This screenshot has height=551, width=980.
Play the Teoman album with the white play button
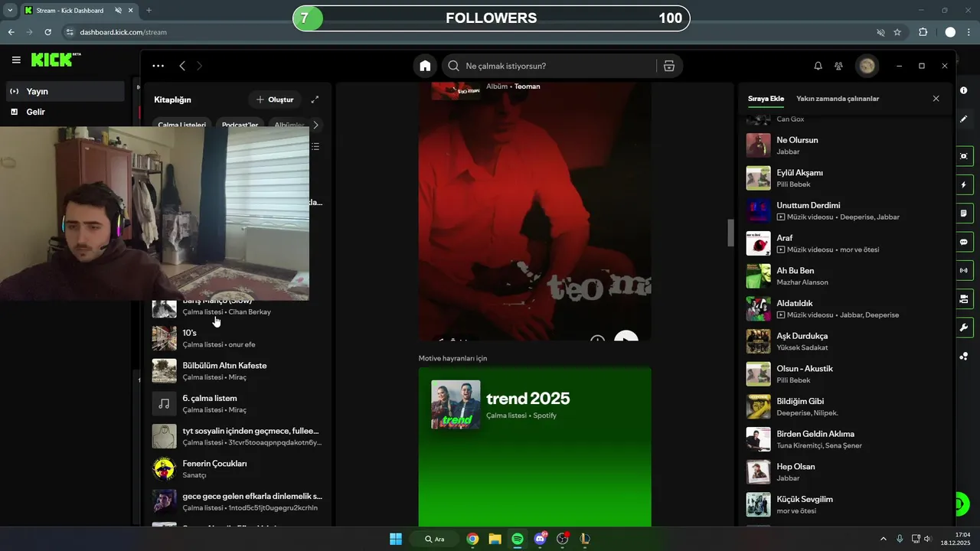[626, 337]
